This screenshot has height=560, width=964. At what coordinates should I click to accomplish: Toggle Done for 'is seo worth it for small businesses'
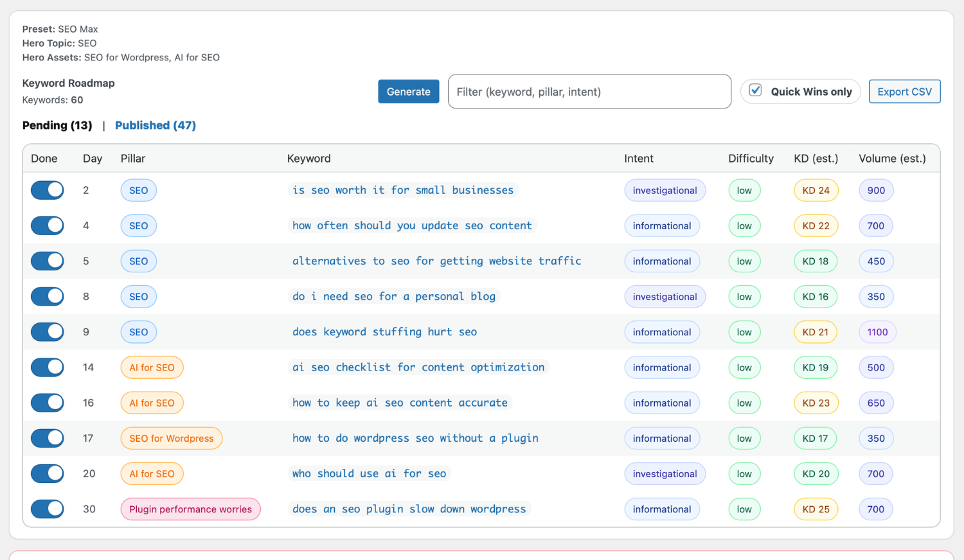[47, 190]
